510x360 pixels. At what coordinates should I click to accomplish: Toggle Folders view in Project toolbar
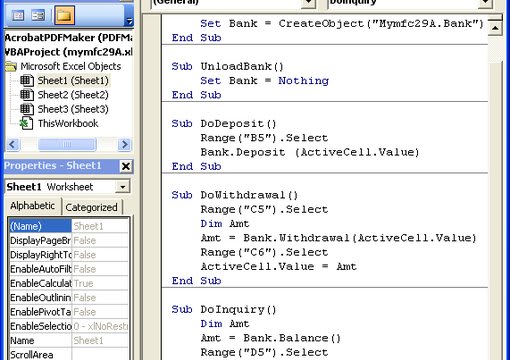64,15
